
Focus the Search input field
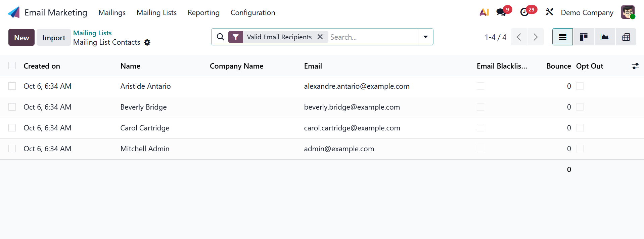pos(373,37)
